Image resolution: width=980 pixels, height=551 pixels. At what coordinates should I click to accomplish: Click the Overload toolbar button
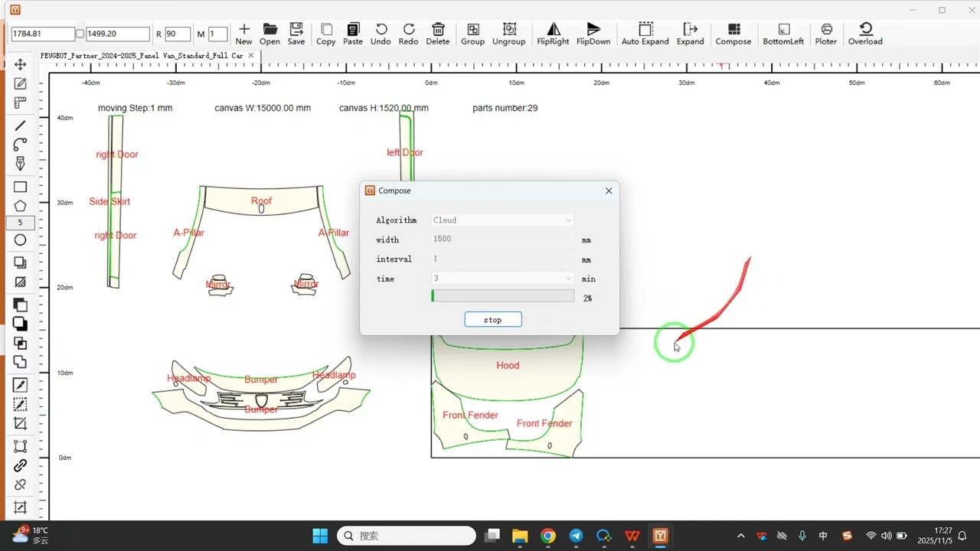click(x=865, y=34)
